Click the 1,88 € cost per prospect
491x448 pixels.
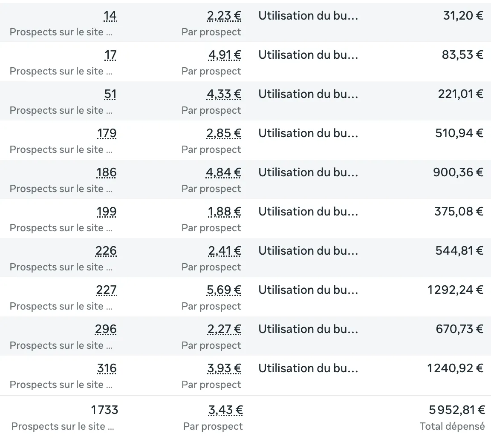click(x=224, y=212)
